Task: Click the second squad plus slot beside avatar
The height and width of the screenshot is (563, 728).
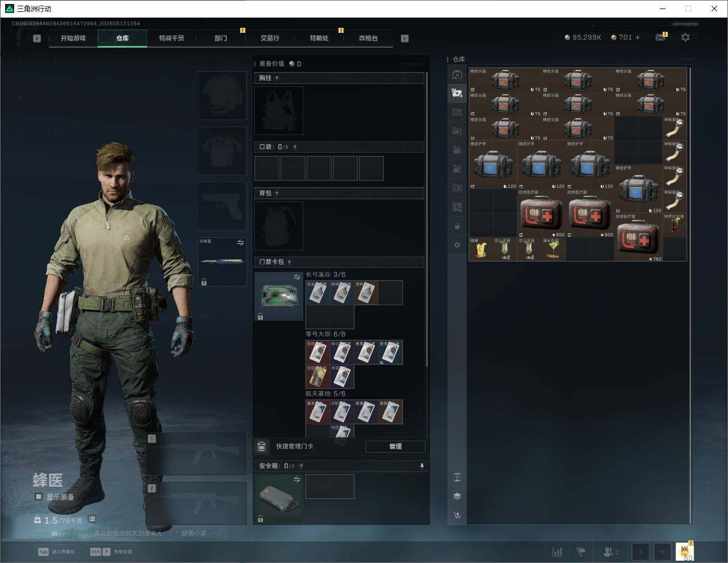Action: [x=663, y=552]
